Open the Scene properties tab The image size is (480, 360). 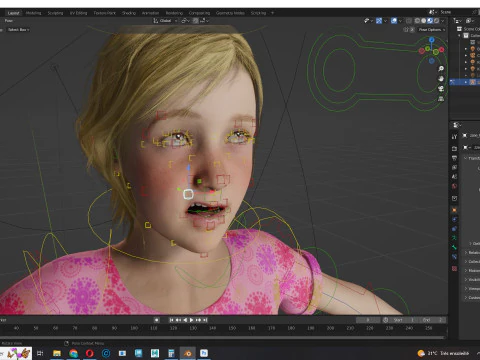pyautogui.click(x=454, y=177)
